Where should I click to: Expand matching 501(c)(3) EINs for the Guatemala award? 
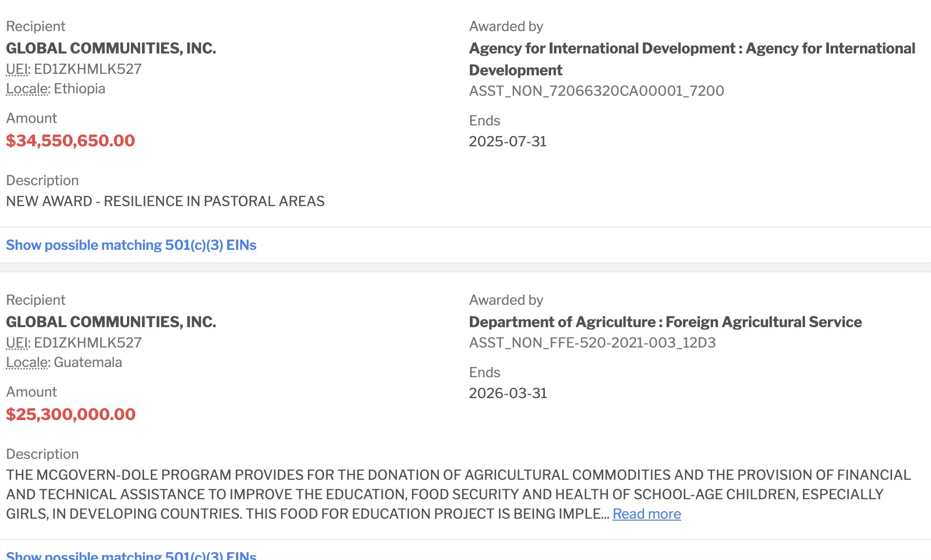click(x=131, y=555)
